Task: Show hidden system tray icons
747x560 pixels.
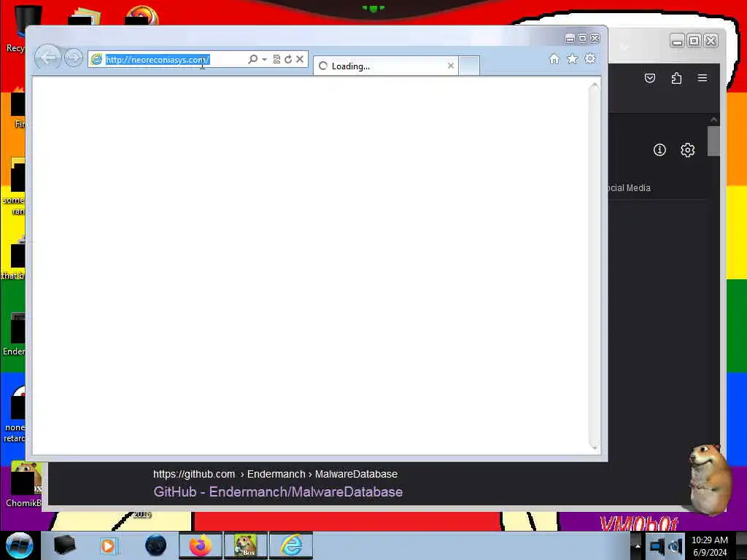Action: (638, 546)
